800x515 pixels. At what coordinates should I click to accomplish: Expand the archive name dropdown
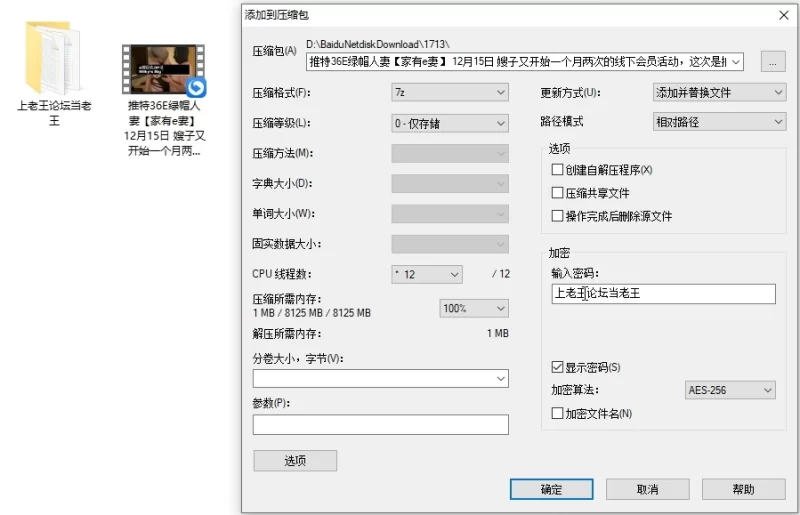click(x=736, y=62)
